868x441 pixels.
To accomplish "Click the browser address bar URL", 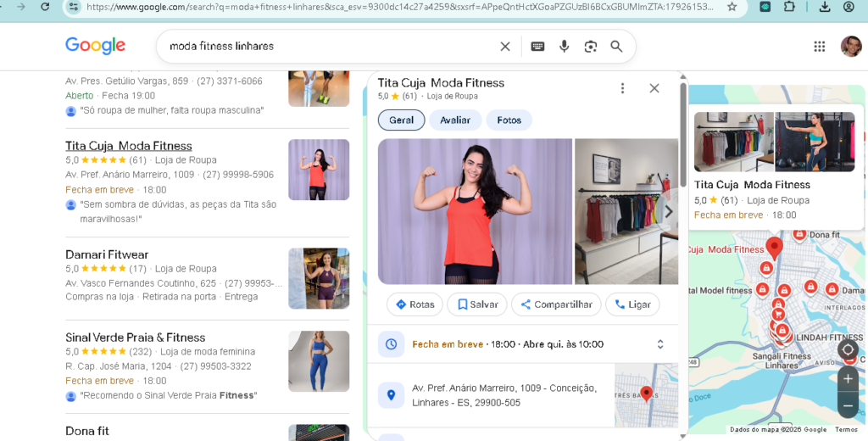I will click(x=400, y=7).
